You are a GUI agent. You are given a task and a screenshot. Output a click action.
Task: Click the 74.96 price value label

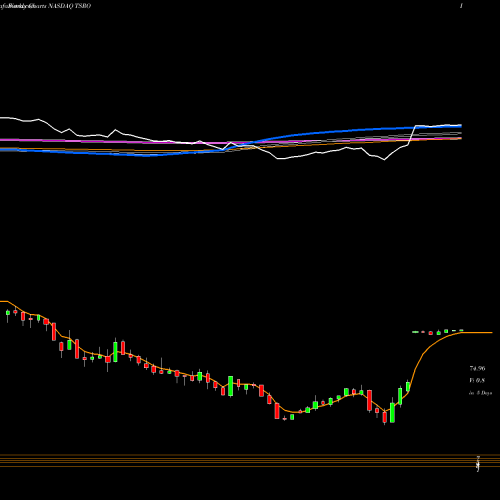477,369
